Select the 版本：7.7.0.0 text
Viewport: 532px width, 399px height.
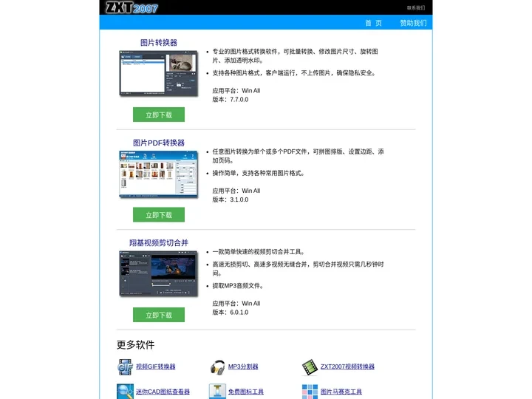231,100
